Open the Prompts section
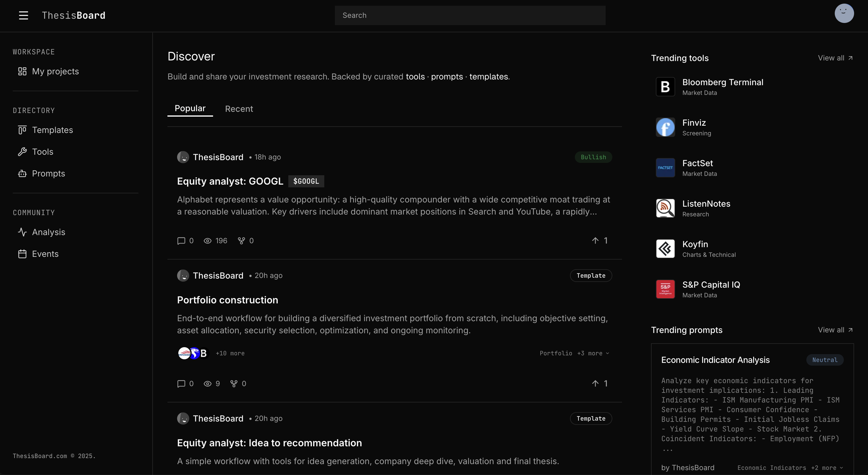Image resolution: width=868 pixels, height=475 pixels. point(50,173)
